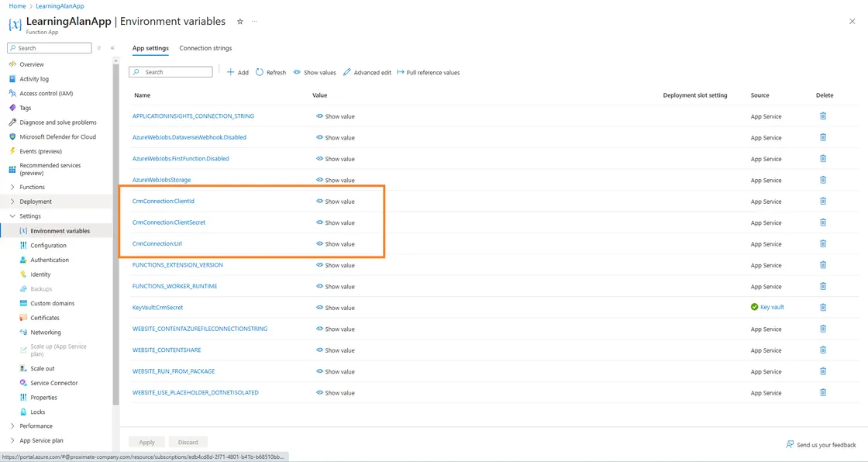Image resolution: width=868 pixels, height=462 pixels.
Task: Open Identity under Settings
Action: pos(40,274)
